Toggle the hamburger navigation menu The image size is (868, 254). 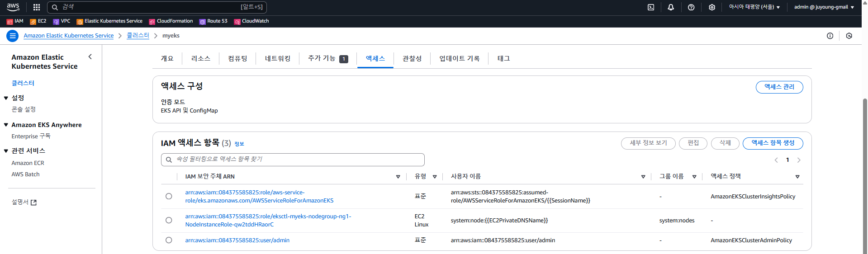pyautogui.click(x=13, y=36)
